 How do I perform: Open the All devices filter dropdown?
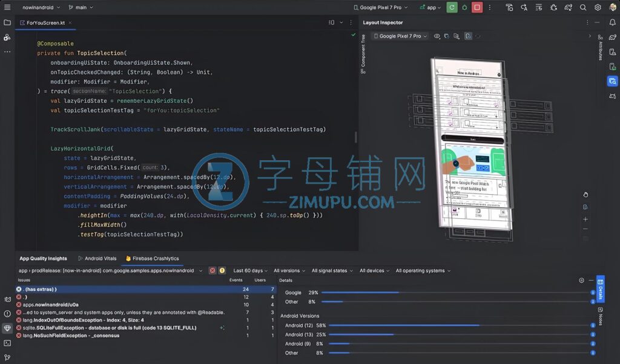coord(374,270)
